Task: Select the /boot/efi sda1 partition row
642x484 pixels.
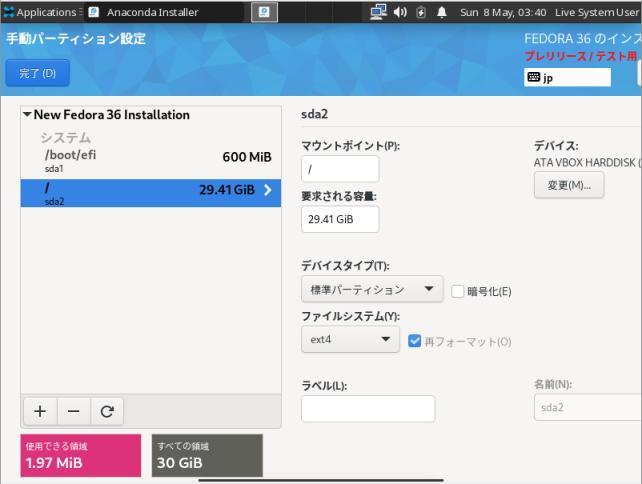Action: (x=151, y=161)
